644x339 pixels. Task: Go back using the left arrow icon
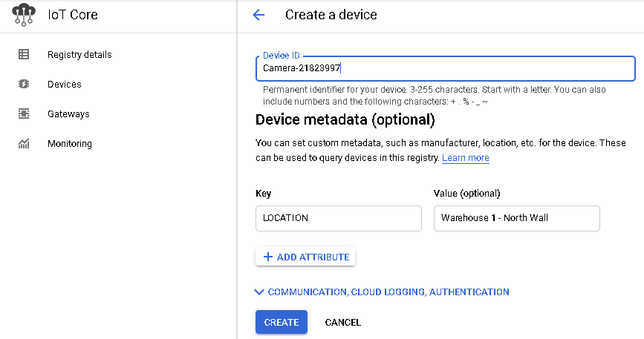258,15
